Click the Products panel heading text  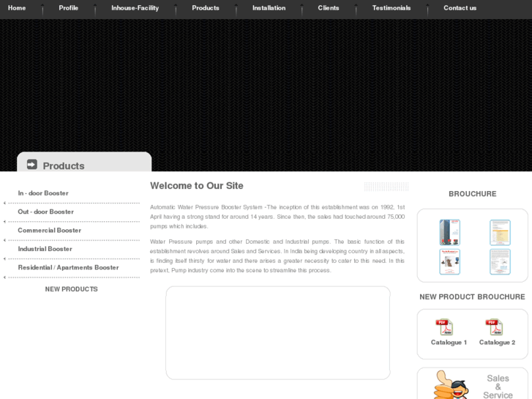point(64,165)
